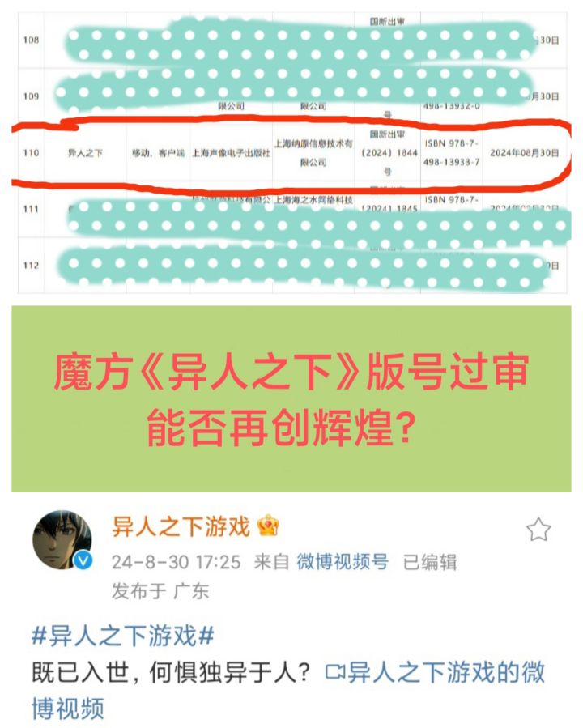Select table row 110 异人之下 game name

coord(85,153)
